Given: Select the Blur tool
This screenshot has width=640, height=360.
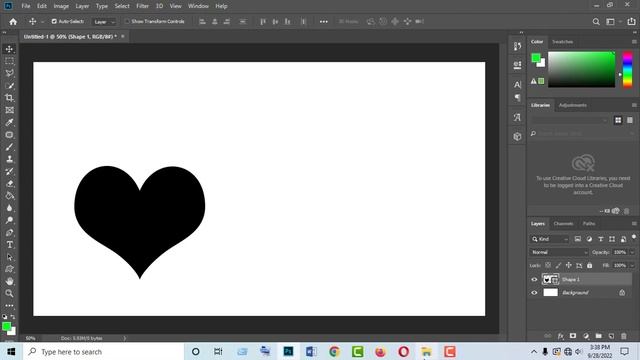Looking at the screenshot, I should point(9,208).
